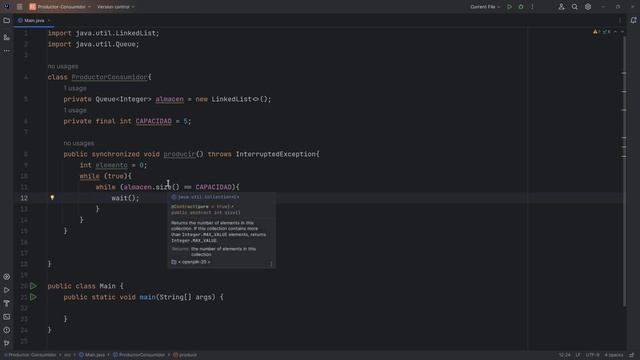Change indentation 4 spaces in status bar
The image size is (640, 360).
pos(614,355)
